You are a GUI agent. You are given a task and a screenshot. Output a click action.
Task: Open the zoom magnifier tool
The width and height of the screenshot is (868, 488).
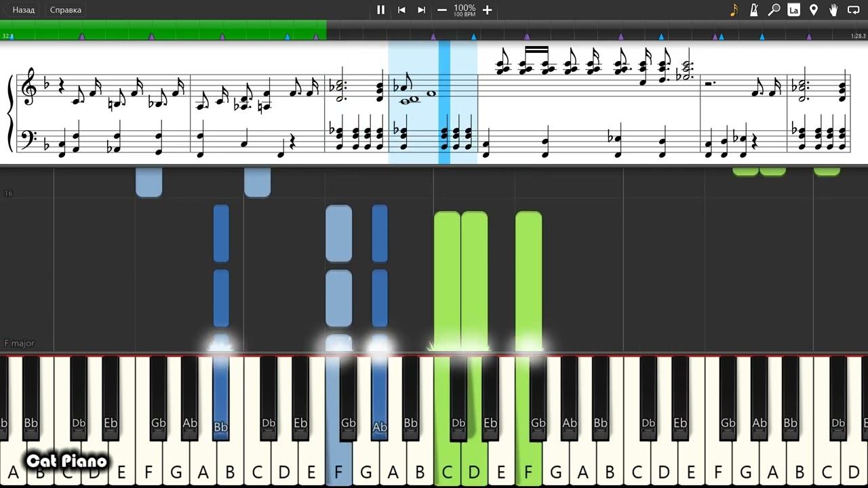[774, 9]
